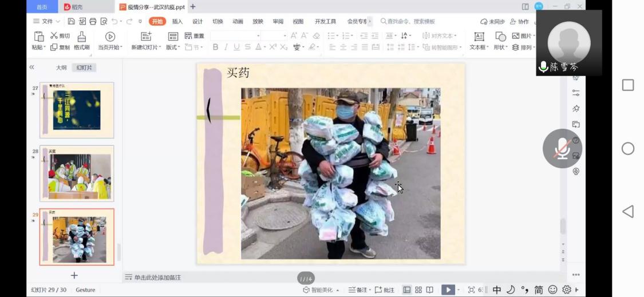Click the 排列 arrange layers icon

point(515,47)
